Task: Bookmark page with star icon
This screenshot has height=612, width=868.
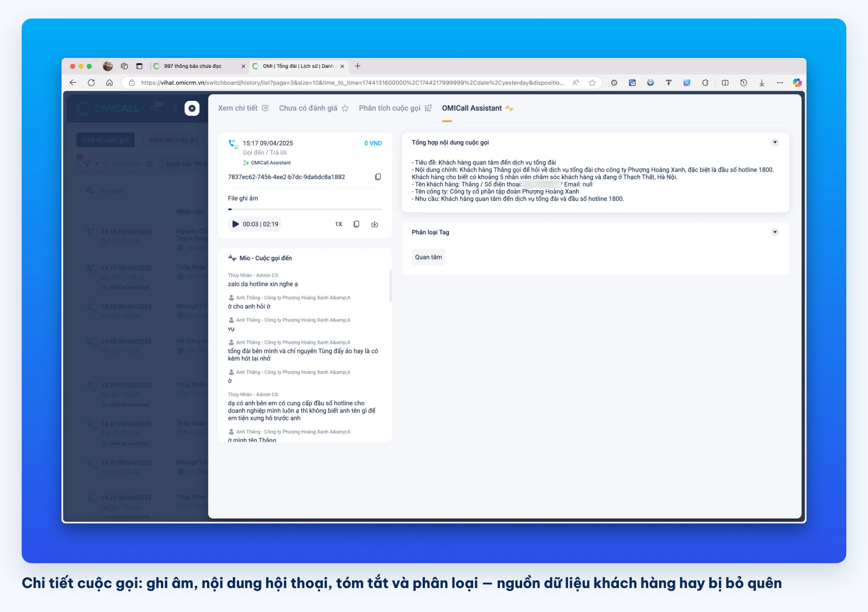Action: (592, 83)
